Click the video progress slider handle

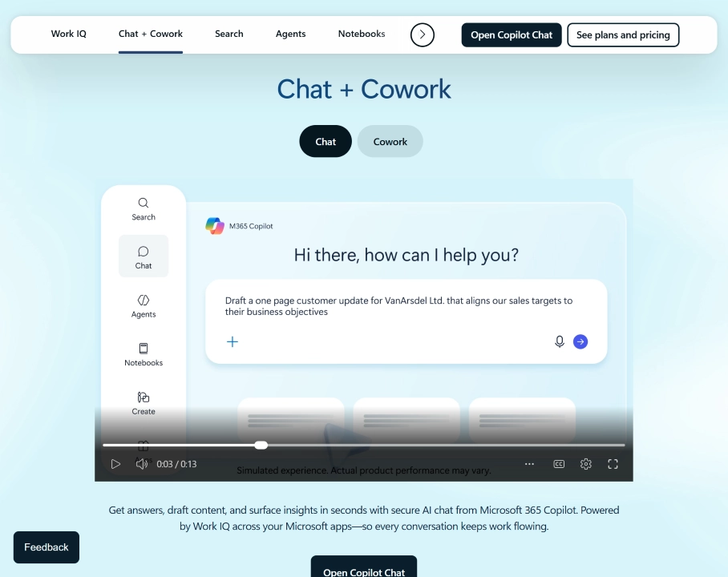261,445
